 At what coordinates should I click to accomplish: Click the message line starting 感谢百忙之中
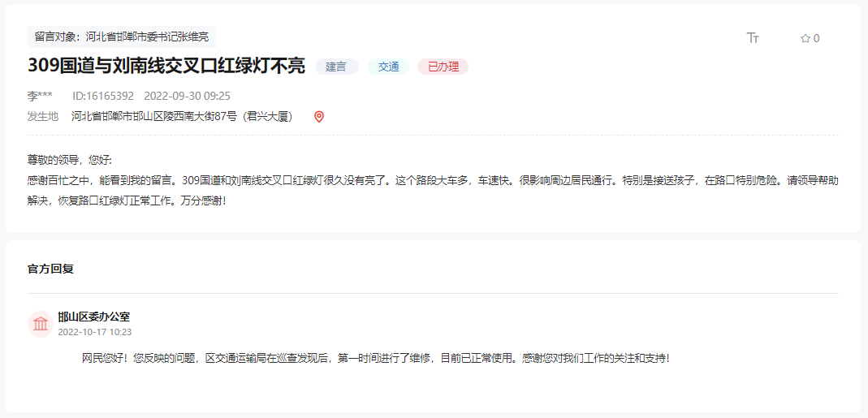coord(434,180)
